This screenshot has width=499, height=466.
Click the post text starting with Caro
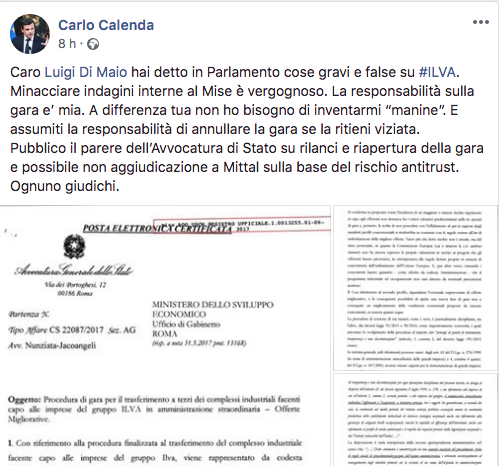coord(247,129)
